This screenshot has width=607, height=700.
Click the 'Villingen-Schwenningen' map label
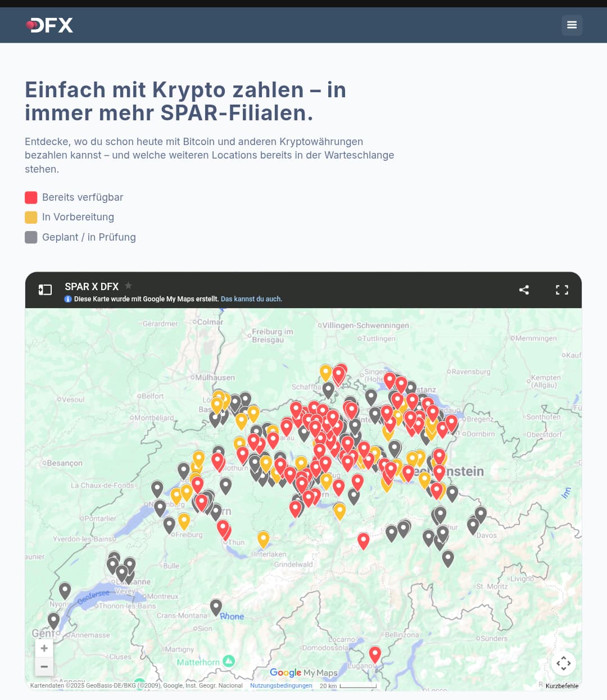[x=366, y=326]
